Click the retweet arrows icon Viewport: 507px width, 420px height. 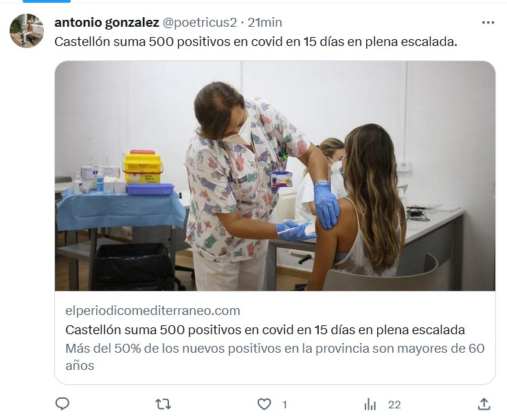coord(164,404)
